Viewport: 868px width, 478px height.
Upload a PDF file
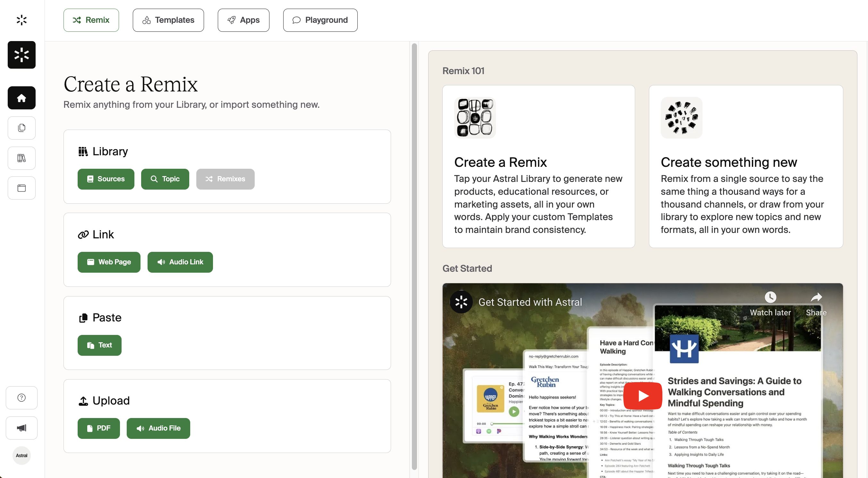99,428
